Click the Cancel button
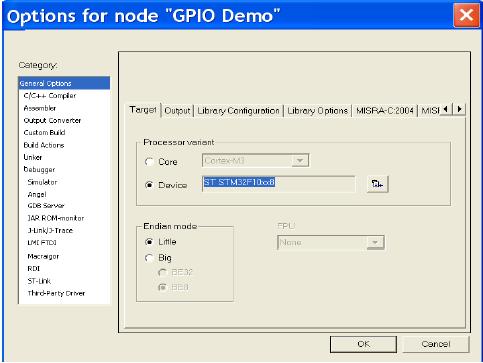Image resolution: width=483 pixels, height=363 pixels. [x=436, y=344]
